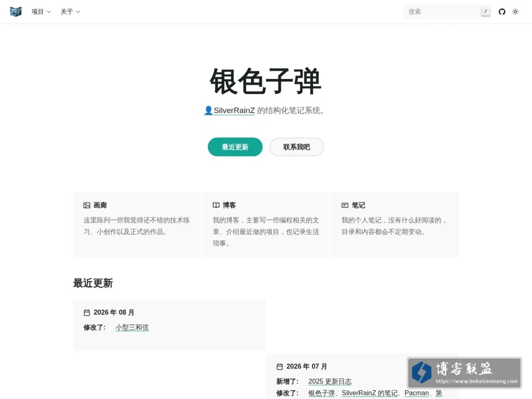Open the 笔记 card title
The width and height of the screenshot is (532, 399).
pos(359,205)
